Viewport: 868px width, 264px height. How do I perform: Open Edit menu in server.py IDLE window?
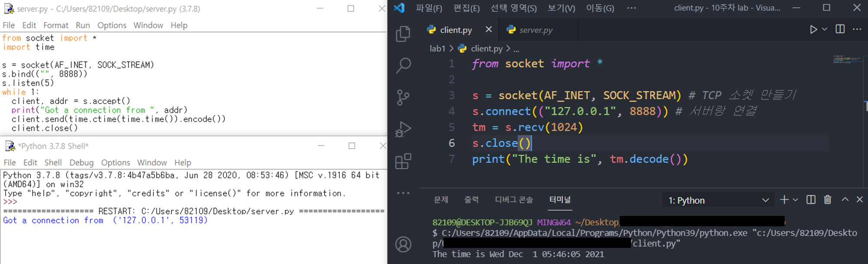(29, 25)
